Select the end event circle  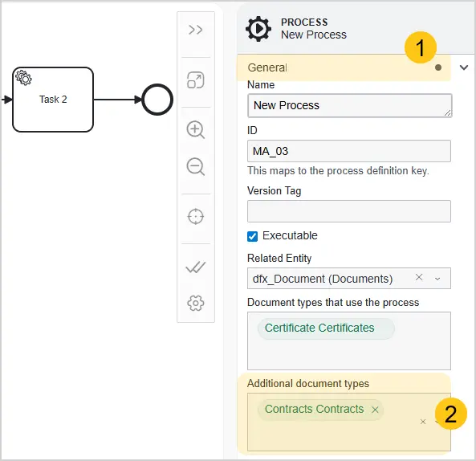[157, 100]
